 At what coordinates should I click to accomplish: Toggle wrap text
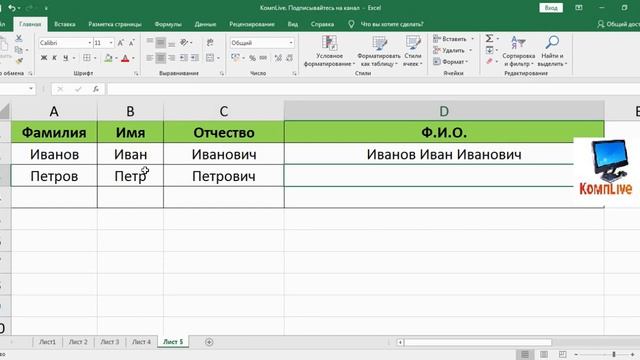[210, 42]
